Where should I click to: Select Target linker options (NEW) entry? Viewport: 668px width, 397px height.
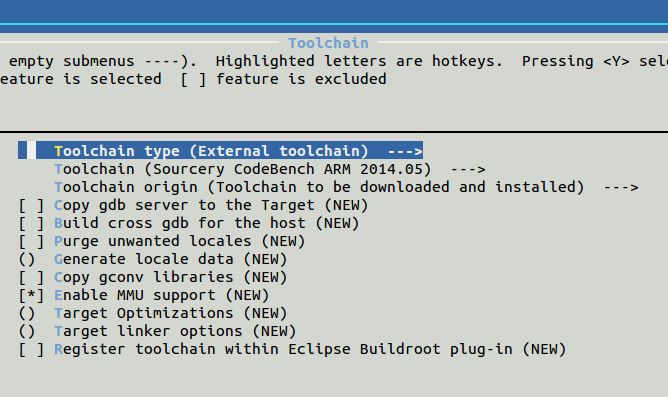click(x=157, y=331)
